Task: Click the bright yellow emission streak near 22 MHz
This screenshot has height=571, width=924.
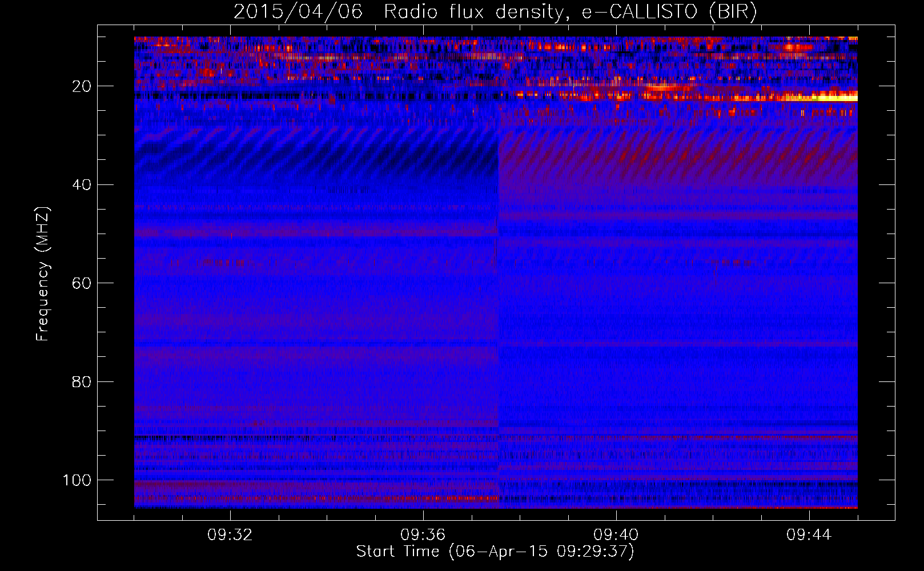Action: 822,98
